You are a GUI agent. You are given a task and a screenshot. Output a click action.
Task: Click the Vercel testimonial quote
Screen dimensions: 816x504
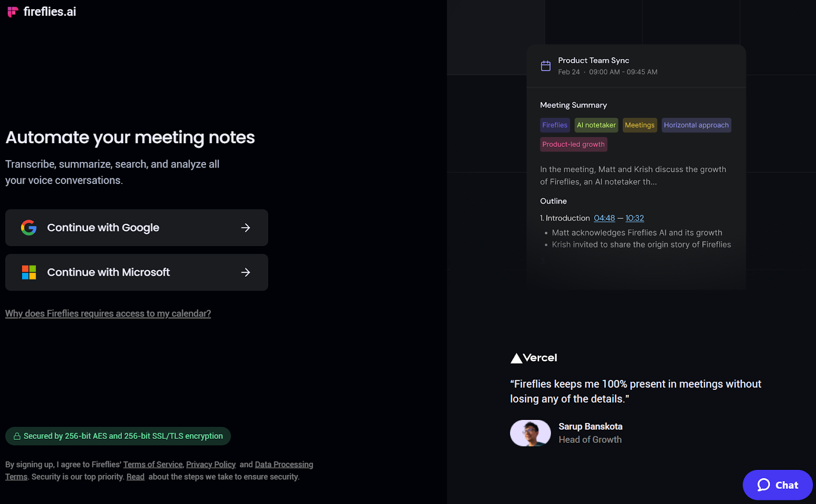click(636, 391)
